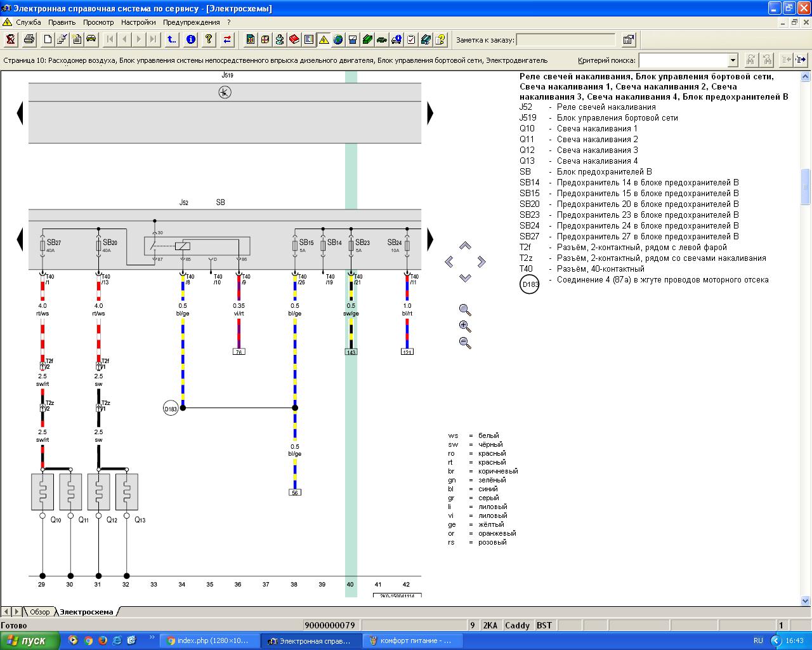Image resolution: width=812 pixels, height=650 pixels.
Task: Open the комфорт питание taskbar window
Action: tap(413, 640)
